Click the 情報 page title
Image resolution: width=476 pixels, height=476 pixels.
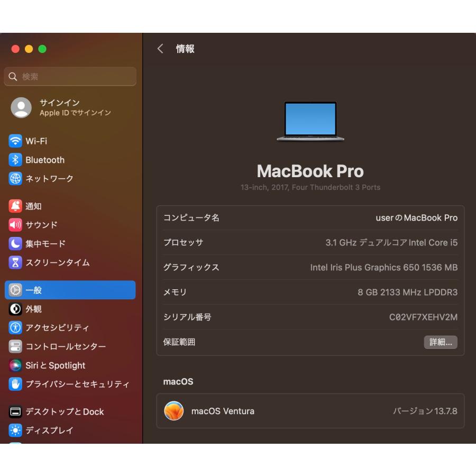(185, 49)
